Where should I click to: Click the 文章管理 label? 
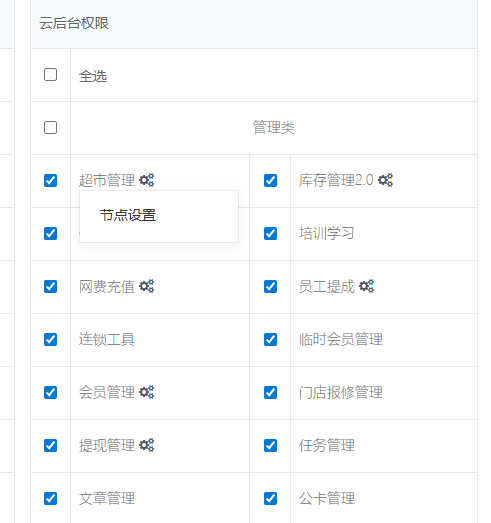pyautogui.click(x=107, y=499)
